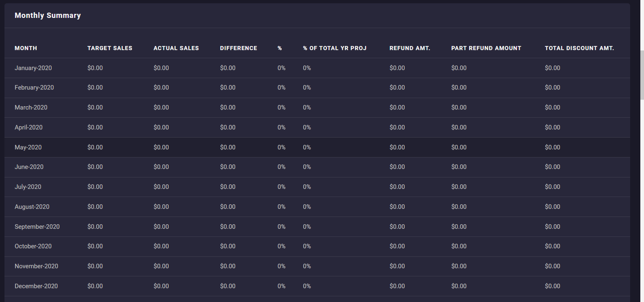
Task: Click the Refund Amt. column header
Action: [410, 48]
